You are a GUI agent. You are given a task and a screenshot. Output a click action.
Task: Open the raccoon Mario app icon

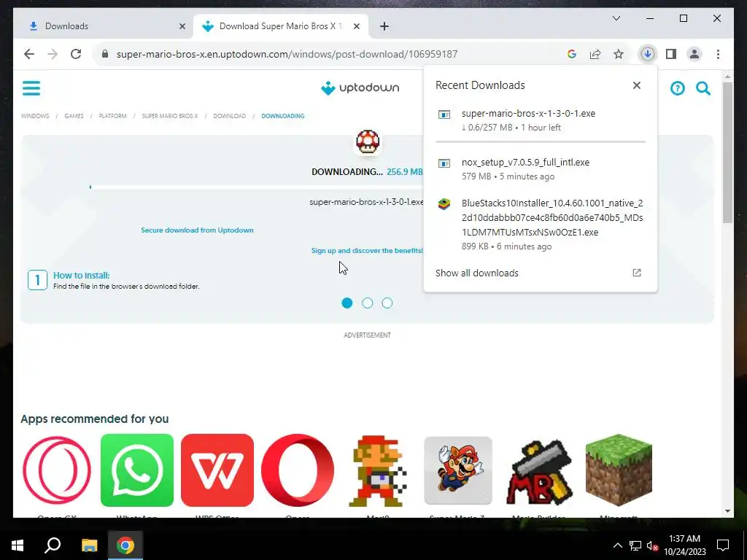point(458,470)
